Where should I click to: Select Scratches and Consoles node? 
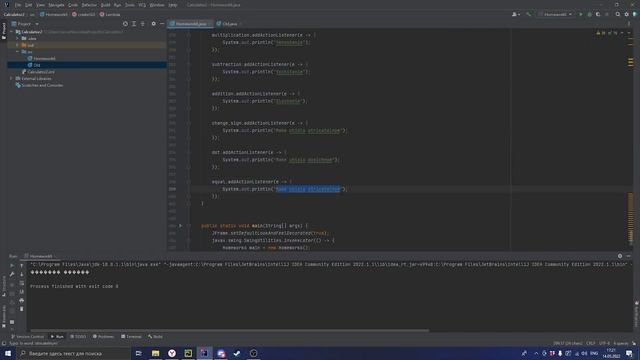point(39,85)
